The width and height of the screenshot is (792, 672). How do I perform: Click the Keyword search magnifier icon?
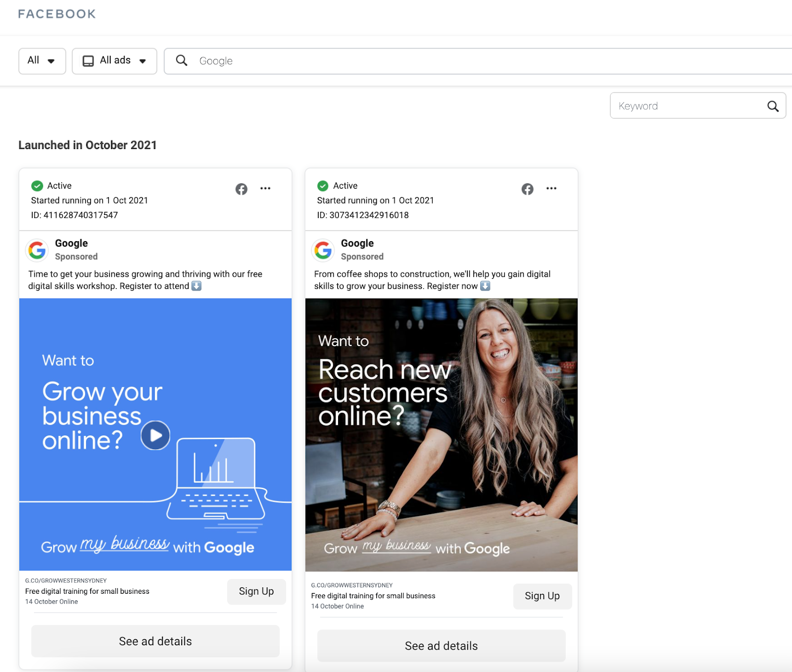coord(773,106)
